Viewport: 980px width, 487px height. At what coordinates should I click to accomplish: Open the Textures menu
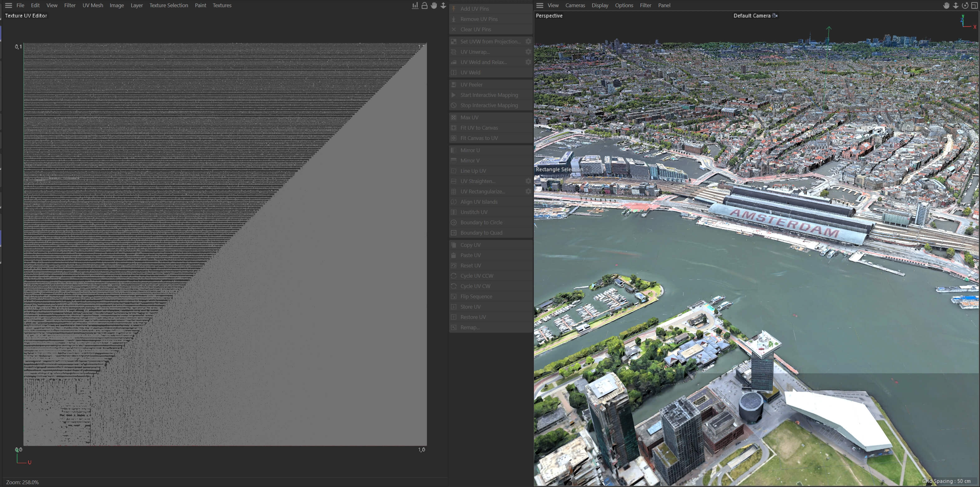[x=222, y=5]
